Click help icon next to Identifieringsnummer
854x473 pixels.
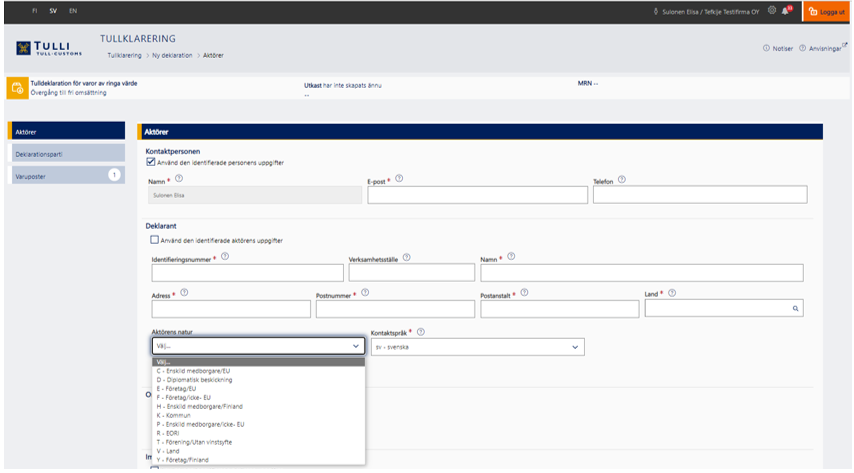224,256
